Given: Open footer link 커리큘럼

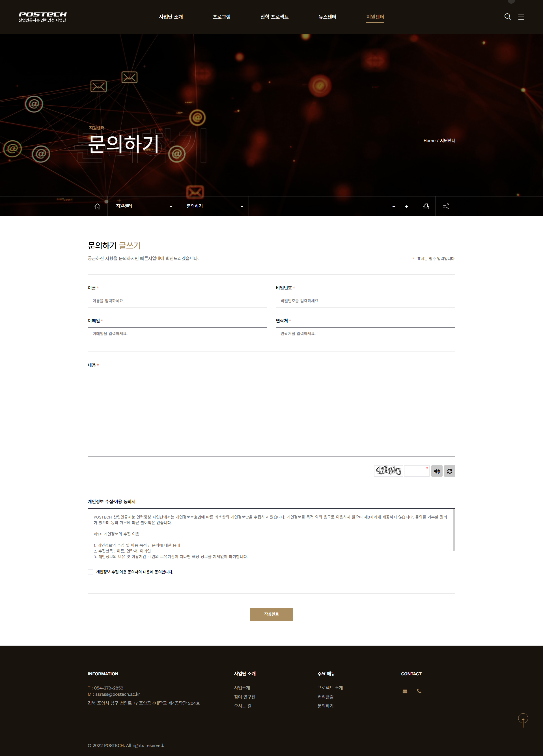Looking at the screenshot, I should (x=326, y=697).
